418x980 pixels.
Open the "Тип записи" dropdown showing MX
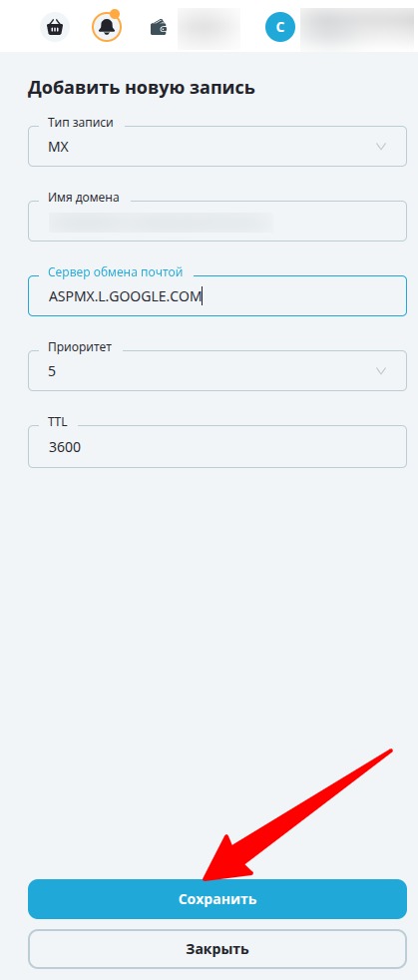coord(217,147)
